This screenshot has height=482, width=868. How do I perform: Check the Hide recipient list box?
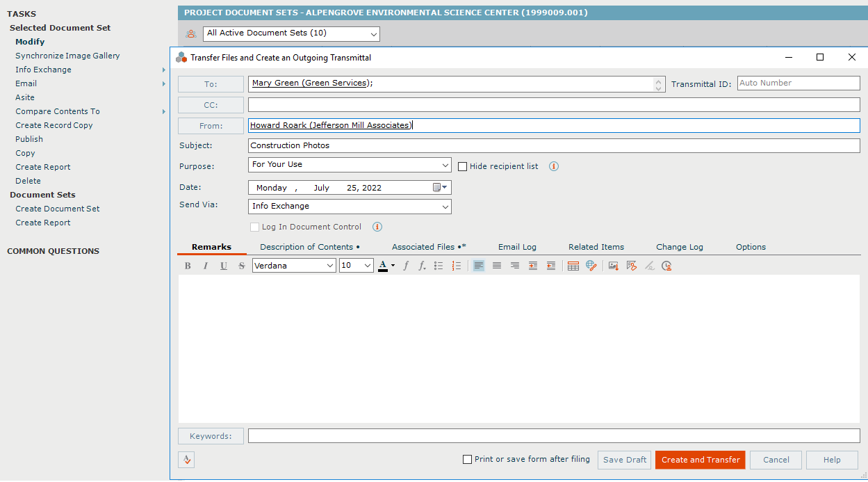coord(463,166)
